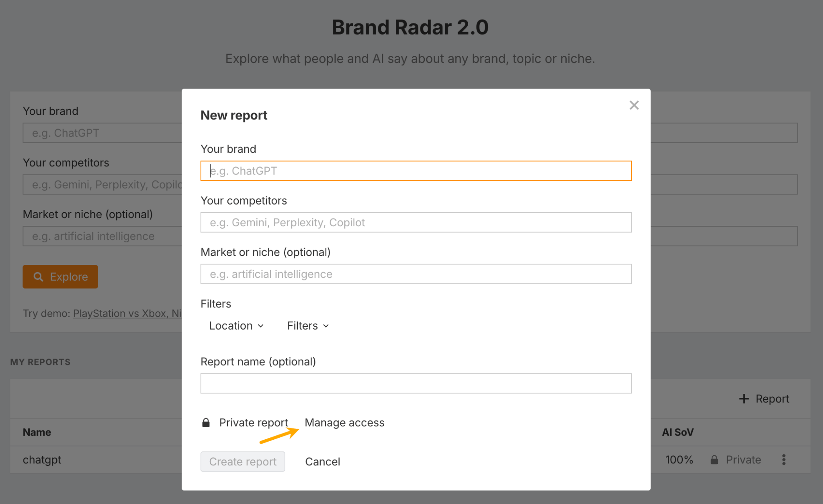This screenshot has width=823, height=504.
Task: Click the Private report label
Action: (254, 422)
